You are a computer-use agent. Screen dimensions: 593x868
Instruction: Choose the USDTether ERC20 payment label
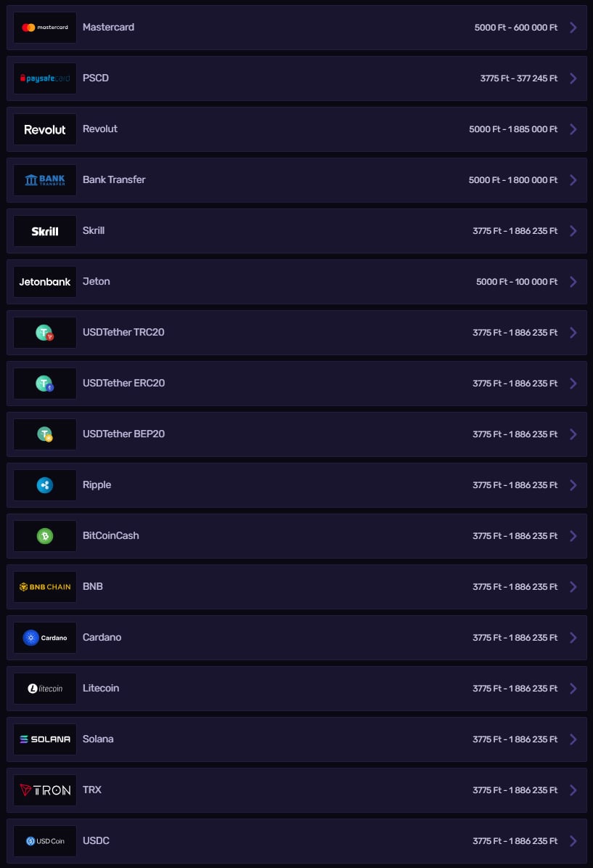[x=123, y=383]
